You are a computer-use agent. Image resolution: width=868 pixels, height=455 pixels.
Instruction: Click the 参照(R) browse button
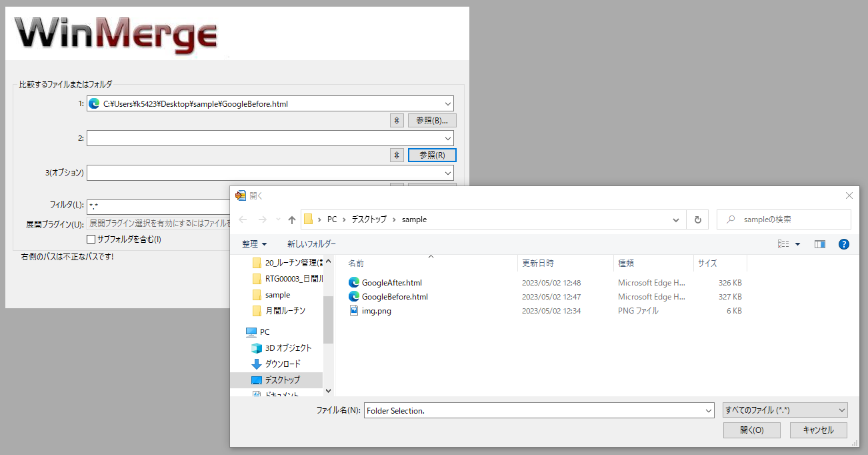(432, 155)
